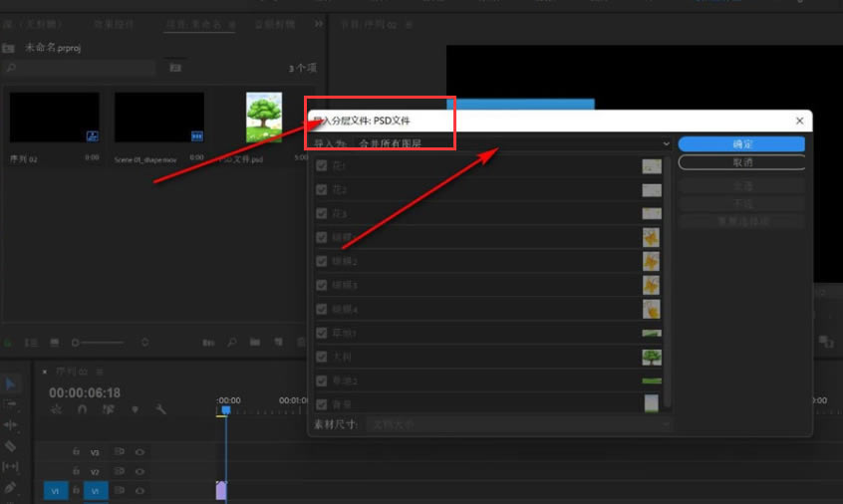
Task: Click the project panel search field
Action: (80, 68)
